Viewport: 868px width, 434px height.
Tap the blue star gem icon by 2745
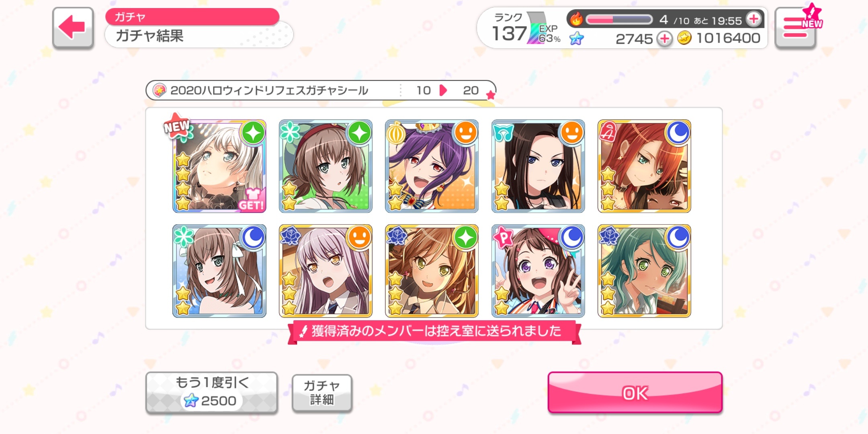coord(577,39)
